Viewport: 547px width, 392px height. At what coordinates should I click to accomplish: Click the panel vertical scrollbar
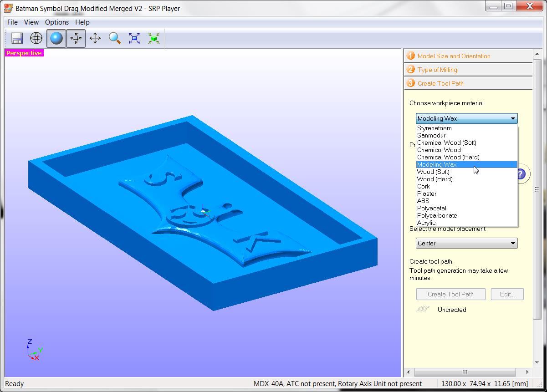(x=537, y=189)
